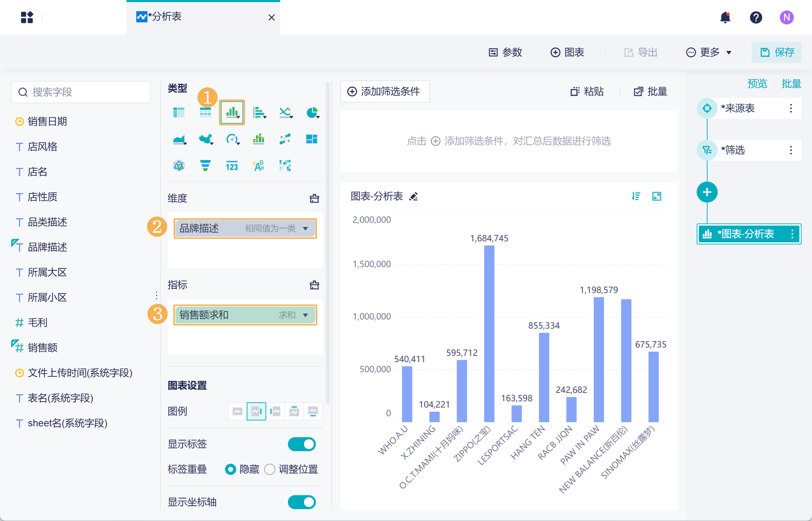Open the notification bell
812x521 pixels.
[725, 17]
